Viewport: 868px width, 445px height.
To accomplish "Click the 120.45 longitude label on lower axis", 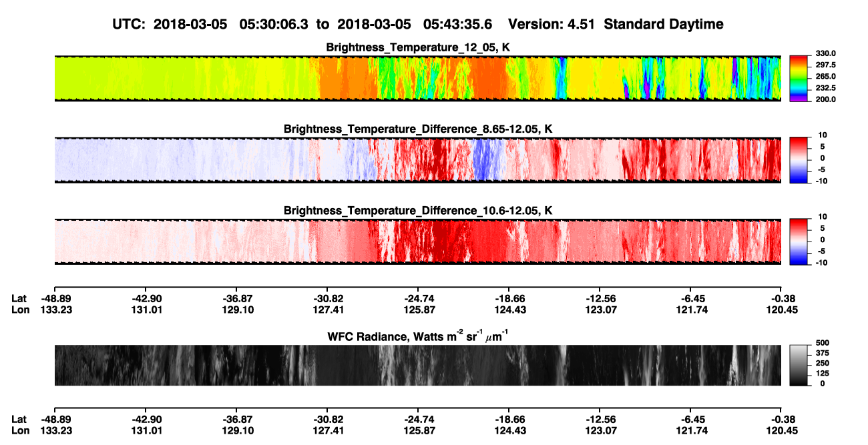I will (781, 430).
